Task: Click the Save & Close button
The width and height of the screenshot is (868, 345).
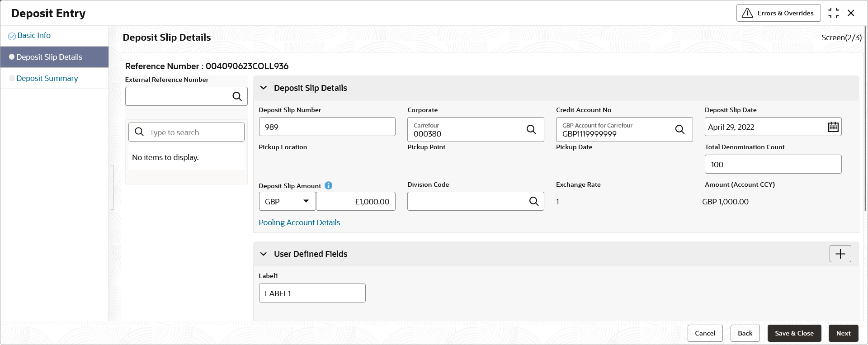Action: tap(794, 333)
